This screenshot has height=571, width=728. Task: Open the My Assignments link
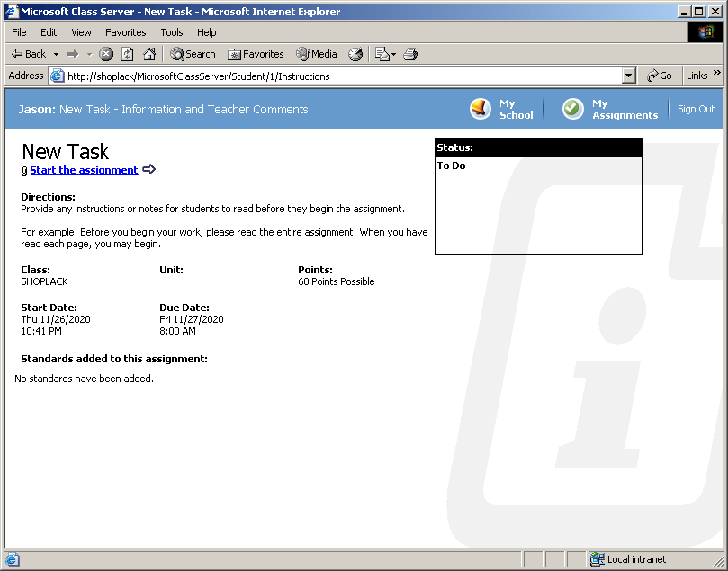pyautogui.click(x=625, y=109)
